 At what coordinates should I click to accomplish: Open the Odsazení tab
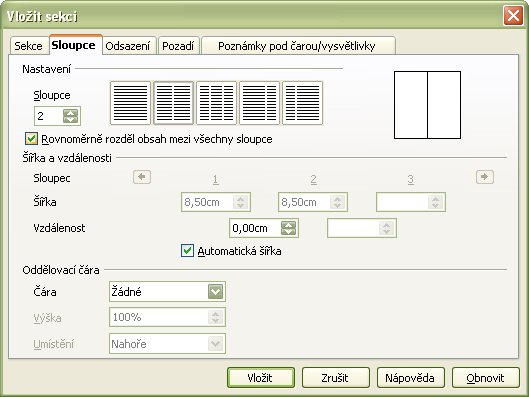[128, 46]
